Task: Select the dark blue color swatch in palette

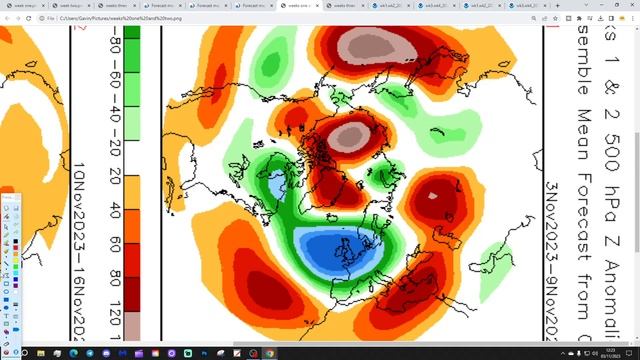Action: pyautogui.click(x=16, y=279)
